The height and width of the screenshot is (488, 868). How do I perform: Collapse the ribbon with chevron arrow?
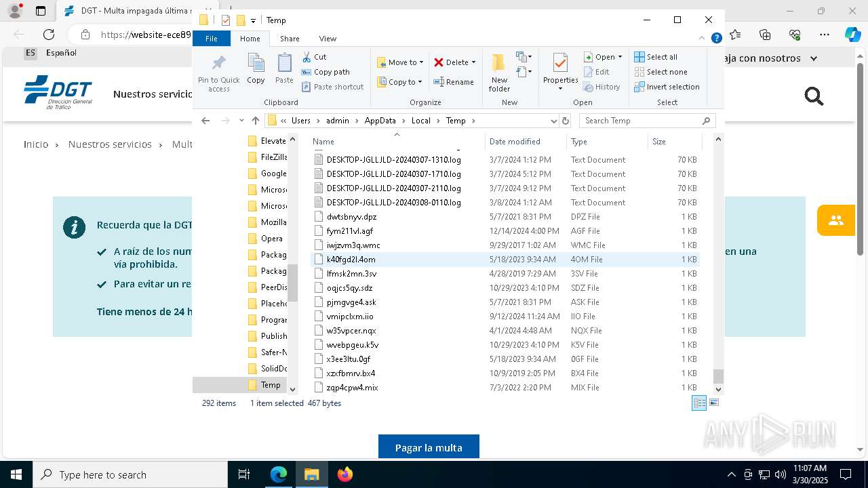point(702,39)
